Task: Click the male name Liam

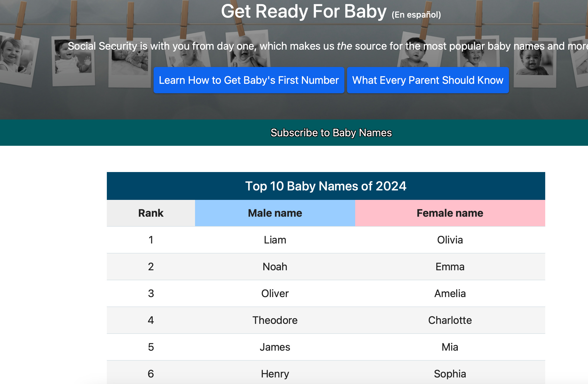Action: pos(275,240)
